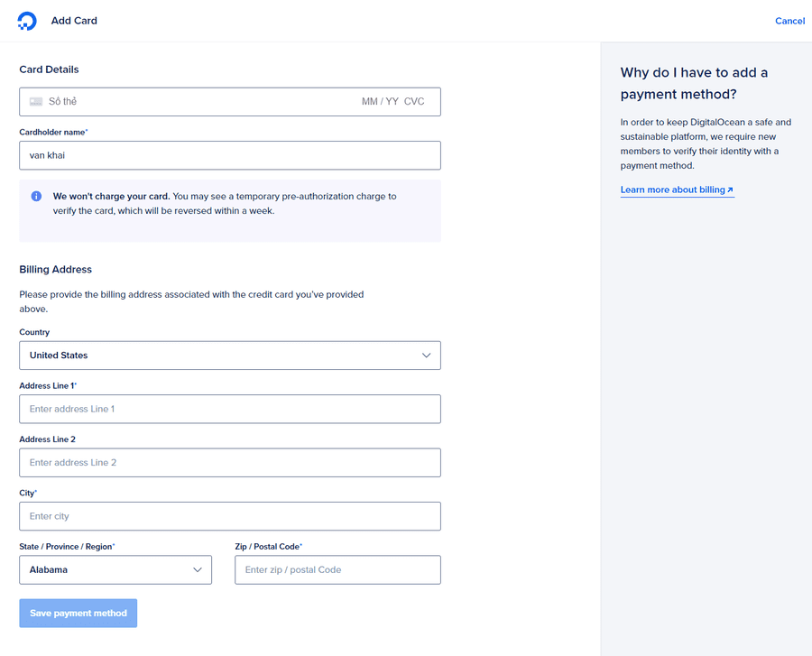Open the Country dropdown showing United States
Image resolution: width=812 pixels, height=656 pixels.
(230, 356)
